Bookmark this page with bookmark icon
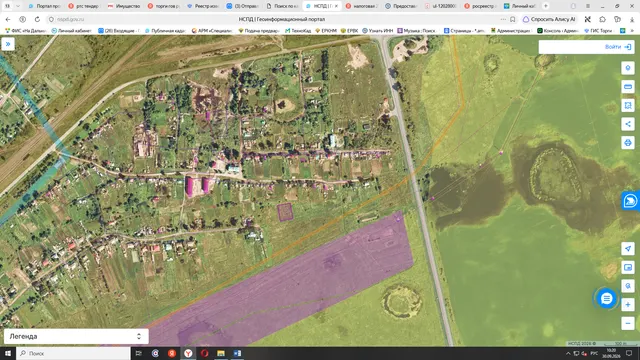Image resolution: width=640 pixels, height=360 pixels. point(513,19)
